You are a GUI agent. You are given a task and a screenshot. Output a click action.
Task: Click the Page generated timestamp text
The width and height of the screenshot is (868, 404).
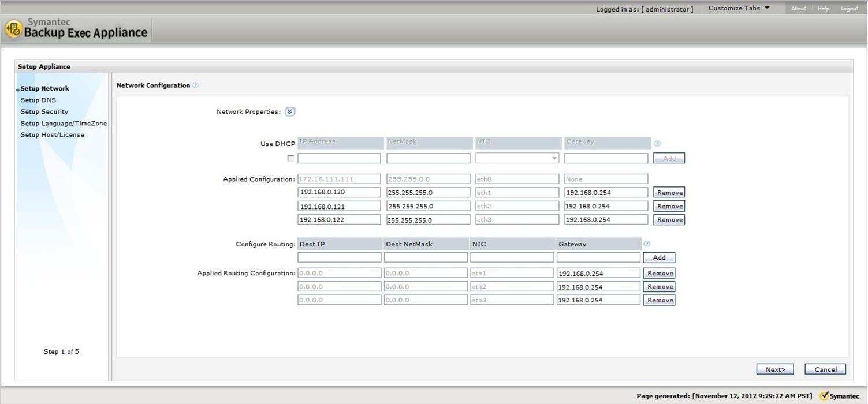click(724, 396)
